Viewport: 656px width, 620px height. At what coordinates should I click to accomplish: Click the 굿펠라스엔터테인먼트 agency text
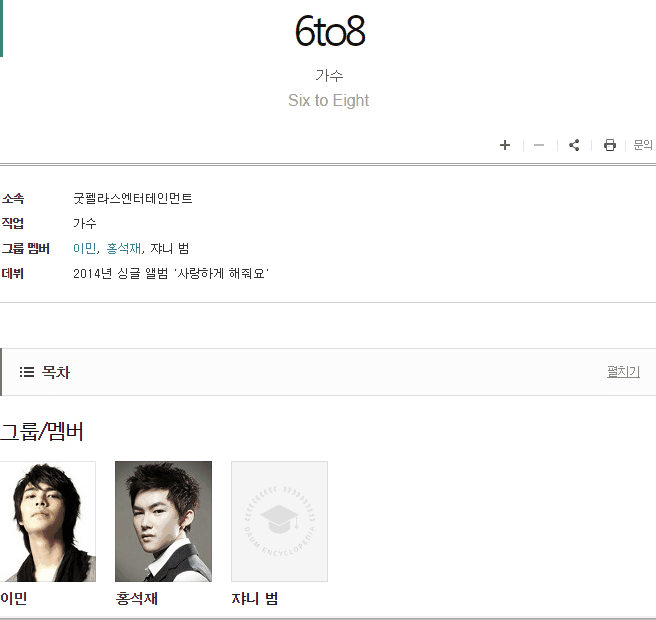click(x=133, y=198)
